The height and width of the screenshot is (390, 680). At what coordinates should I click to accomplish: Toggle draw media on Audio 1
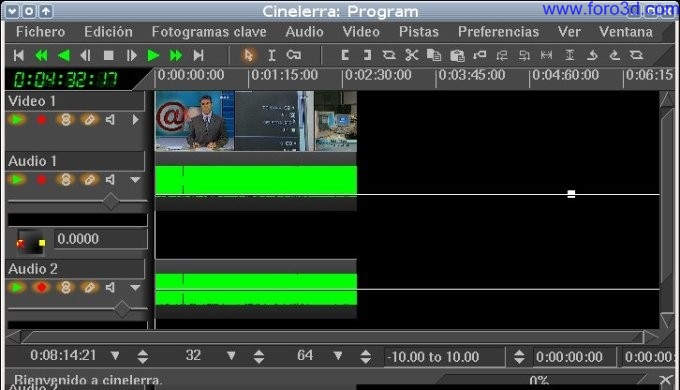pyautogui.click(x=89, y=180)
